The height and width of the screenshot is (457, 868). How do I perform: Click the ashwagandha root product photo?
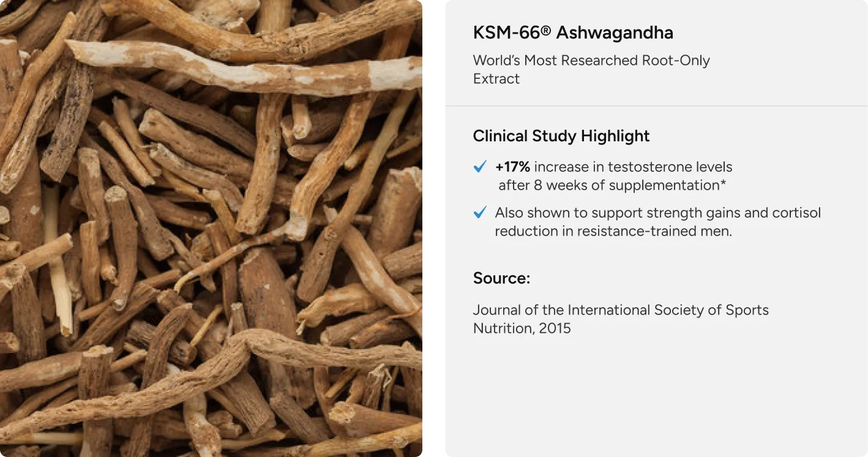[211, 228]
